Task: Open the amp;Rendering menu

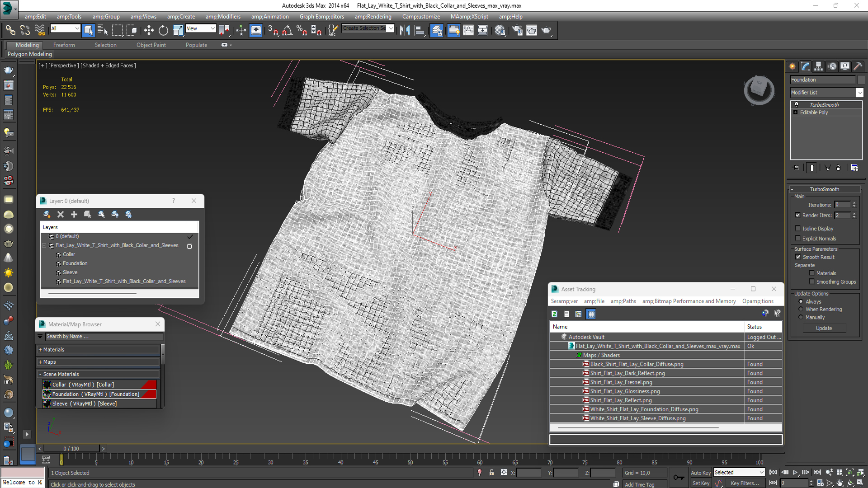Action: (373, 17)
